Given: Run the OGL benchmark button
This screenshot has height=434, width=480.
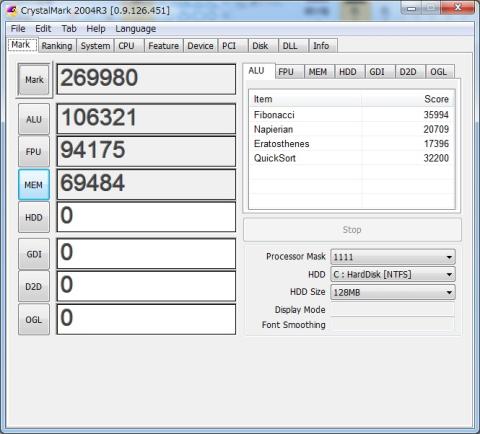Looking at the screenshot, I should pyautogui.click(x=34, y=319).
